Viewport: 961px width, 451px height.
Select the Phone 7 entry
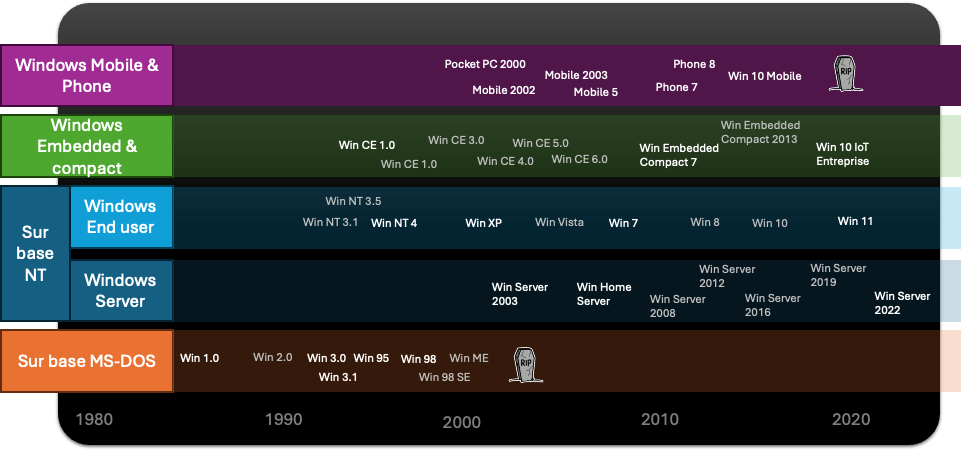point(677,88)
